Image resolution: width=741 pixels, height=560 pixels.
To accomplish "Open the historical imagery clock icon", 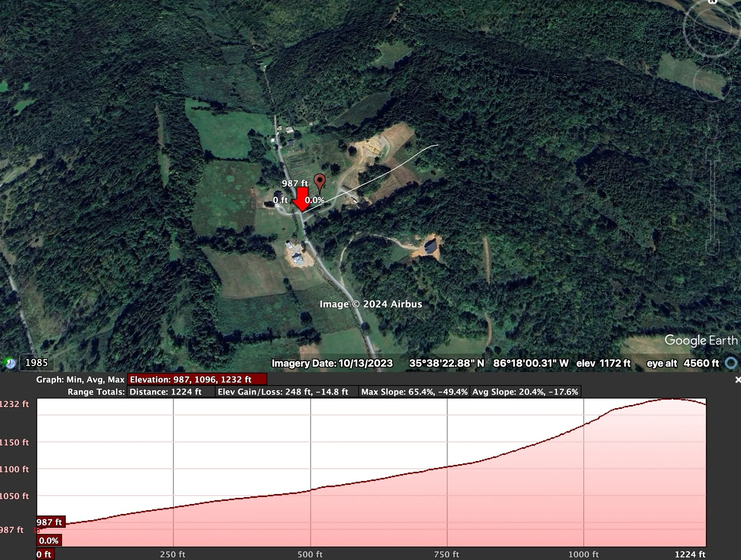I will point(9,363).
